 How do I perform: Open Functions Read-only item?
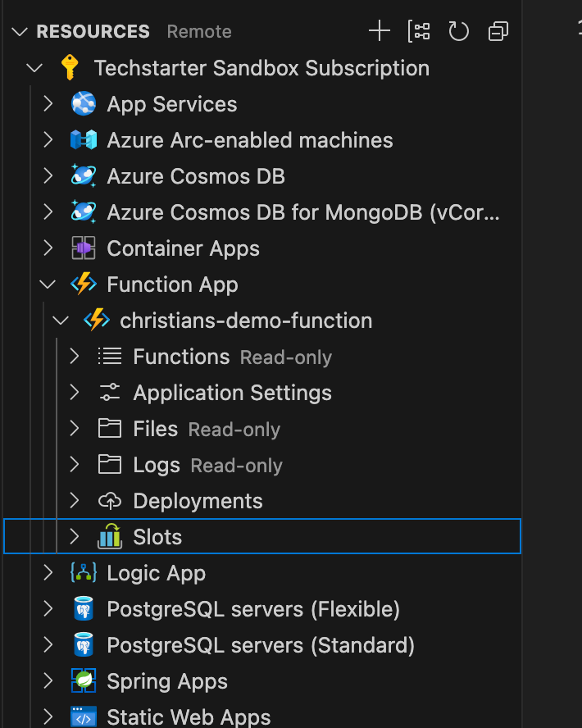pos(181,357)
